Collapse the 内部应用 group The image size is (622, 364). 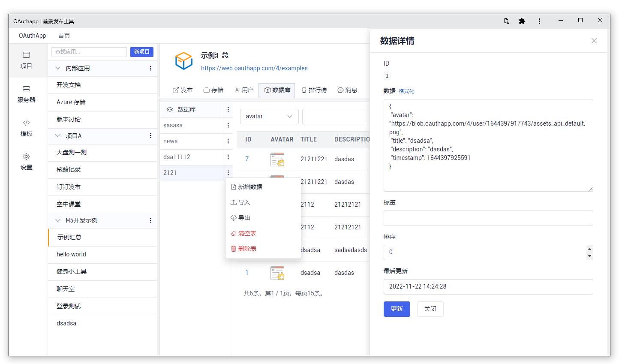pyautogui.click(x=58, y=68)
